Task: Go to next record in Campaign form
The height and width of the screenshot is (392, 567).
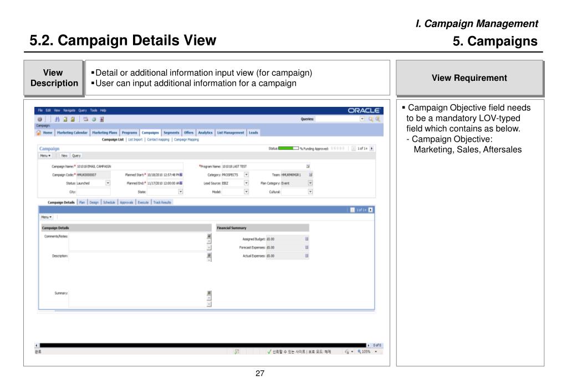Action: pos(371,148)
